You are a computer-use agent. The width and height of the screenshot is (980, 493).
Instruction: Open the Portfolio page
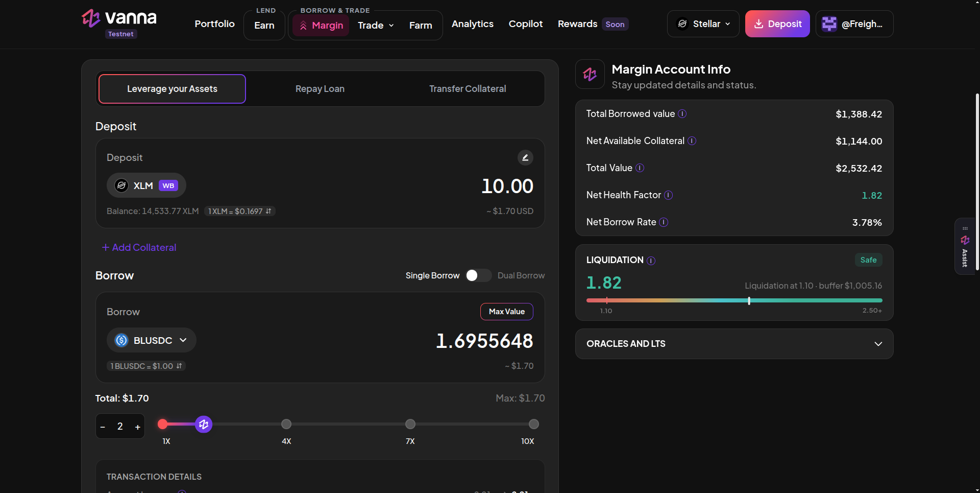[x=214, y=24]
